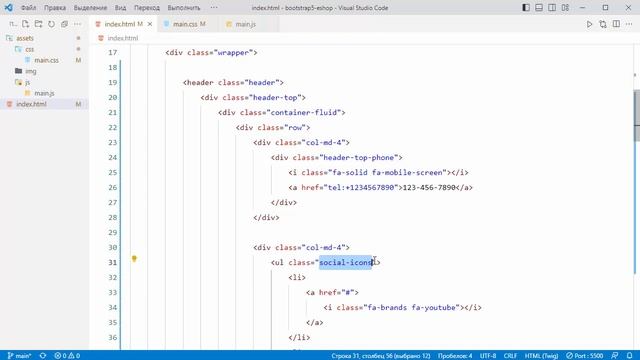Open the Выделение menu

(x=90, y=8)
